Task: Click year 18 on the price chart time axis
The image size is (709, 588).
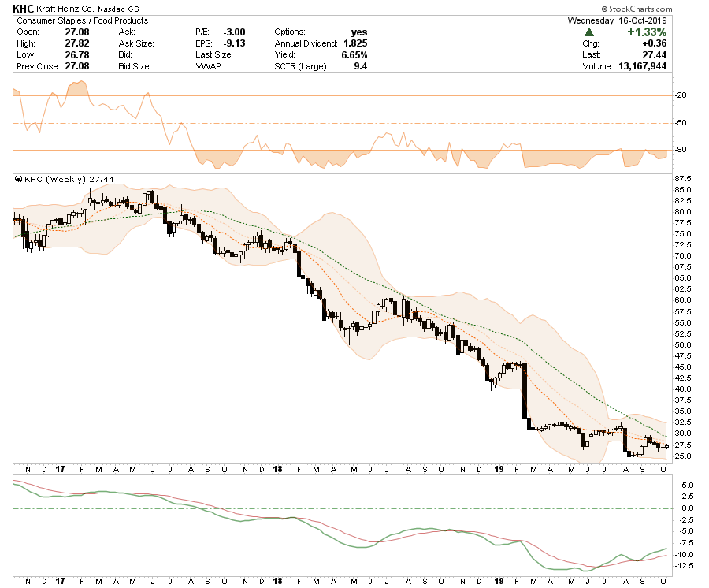Action: coord(277,470)
